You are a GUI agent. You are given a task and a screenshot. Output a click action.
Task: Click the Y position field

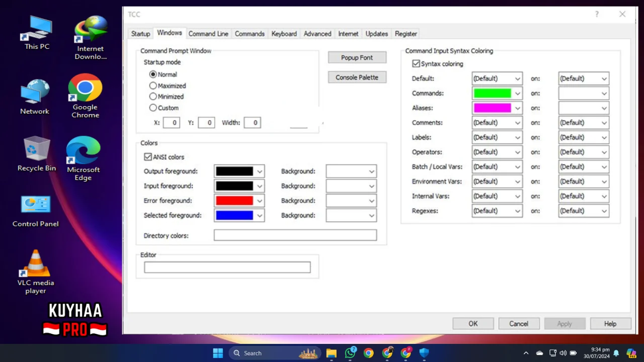click(206, 123)
